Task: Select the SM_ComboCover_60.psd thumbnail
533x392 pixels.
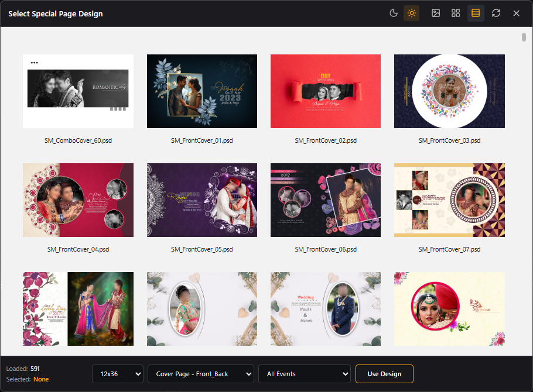Action: point(78,91)
